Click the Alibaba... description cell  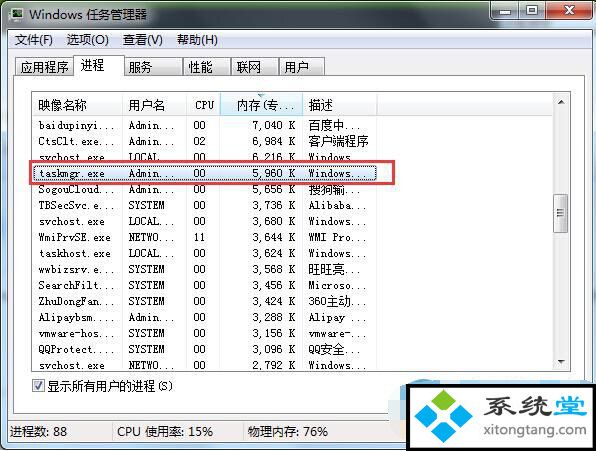click(x=337, y=205)
